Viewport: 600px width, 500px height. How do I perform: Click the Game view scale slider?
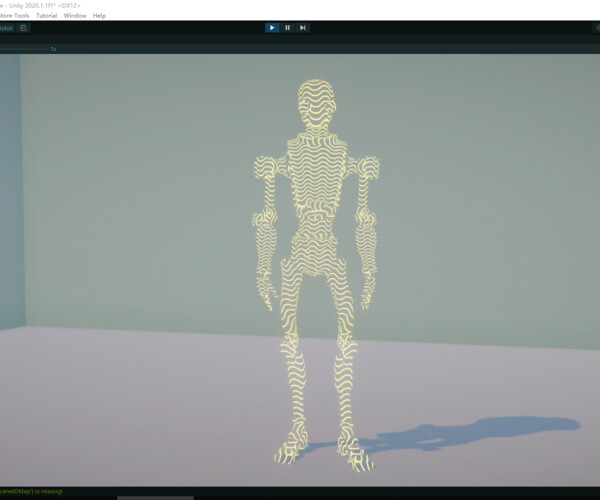click(x=24, y=49)
